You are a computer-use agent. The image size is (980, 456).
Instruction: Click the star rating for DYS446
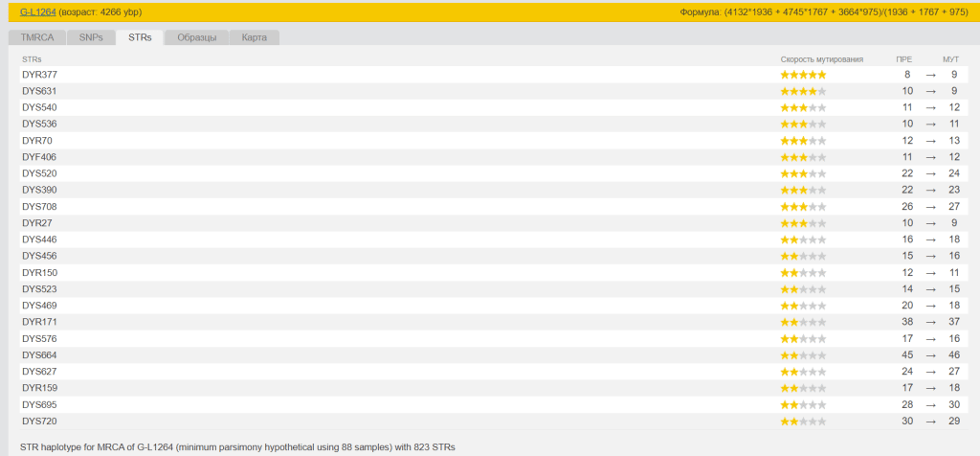pos(803,239)
